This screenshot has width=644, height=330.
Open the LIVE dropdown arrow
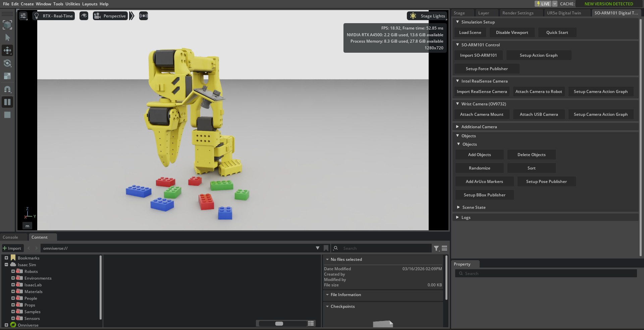(x=555, y=4)
